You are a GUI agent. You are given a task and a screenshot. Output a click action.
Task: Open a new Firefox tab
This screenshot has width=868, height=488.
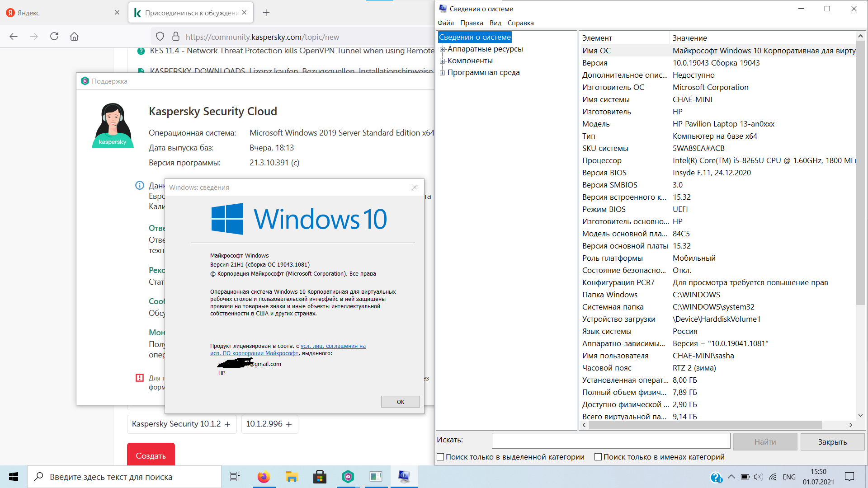coord(266,13)
